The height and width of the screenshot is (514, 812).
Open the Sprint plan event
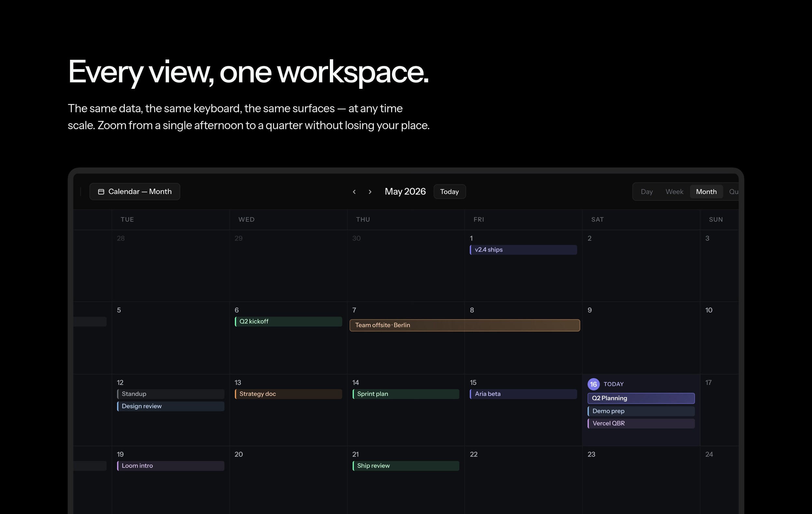(x=406, y=394)
